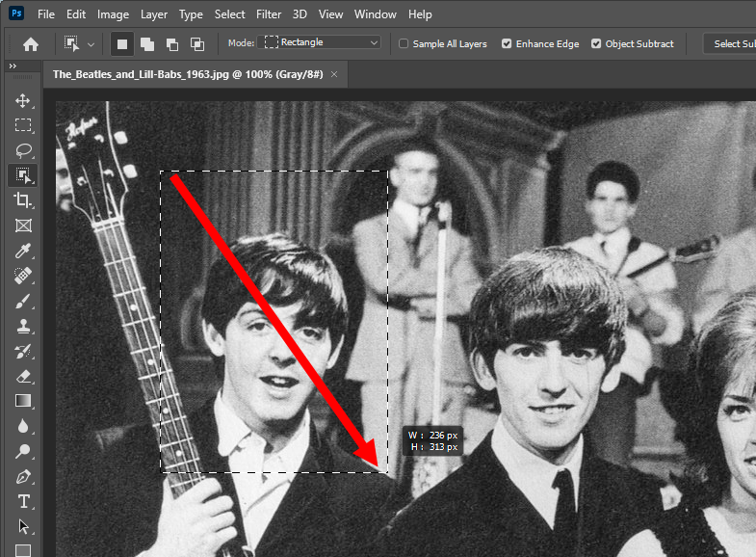Select the Frame tool
Screen dimensions: 756x557
click(23, 225)
